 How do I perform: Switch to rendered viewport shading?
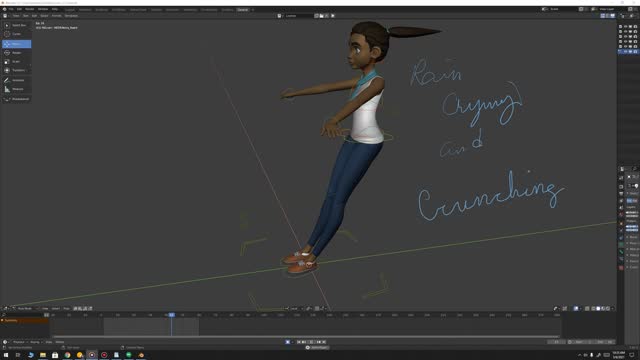(608, 309)
